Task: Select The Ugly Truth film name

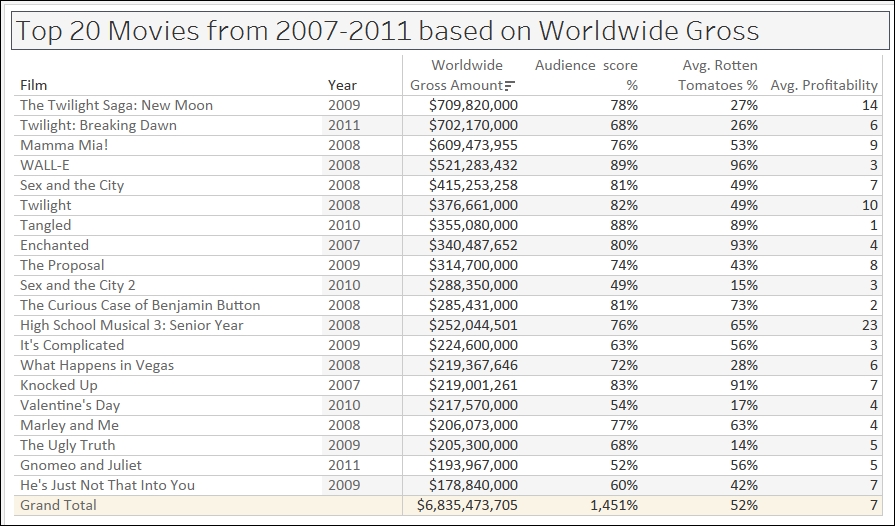Action: [x=67, y=445]
